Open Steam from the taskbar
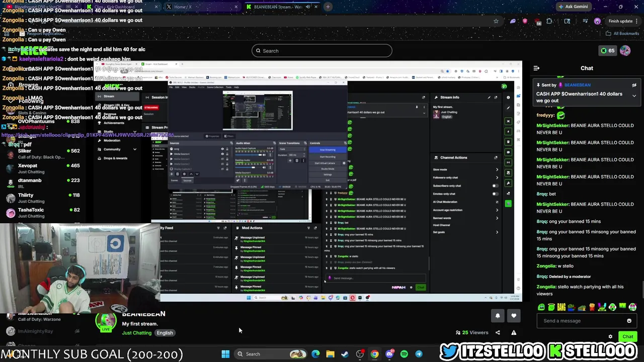 point(345,354)
